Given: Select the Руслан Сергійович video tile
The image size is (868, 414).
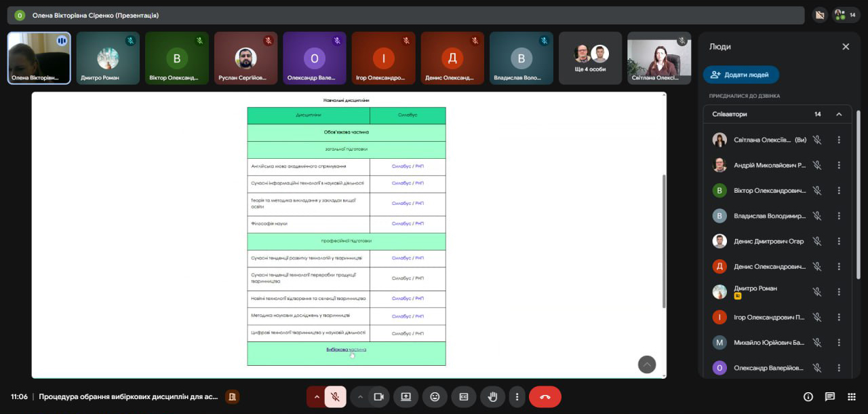Looking at the screenshot, I should click(x=245, y=58).
